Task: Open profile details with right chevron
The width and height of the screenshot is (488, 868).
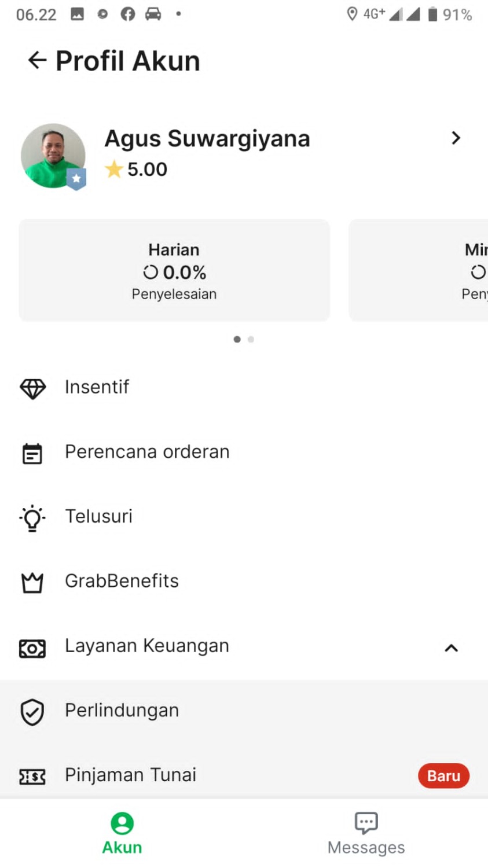Action: (x=456, y=138)
